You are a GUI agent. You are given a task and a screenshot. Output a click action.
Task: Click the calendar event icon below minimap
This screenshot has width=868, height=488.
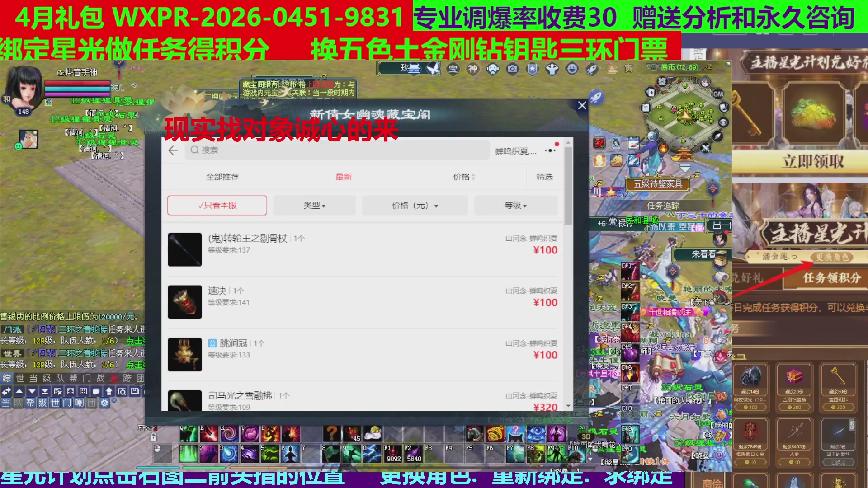[x=634, y=143]
